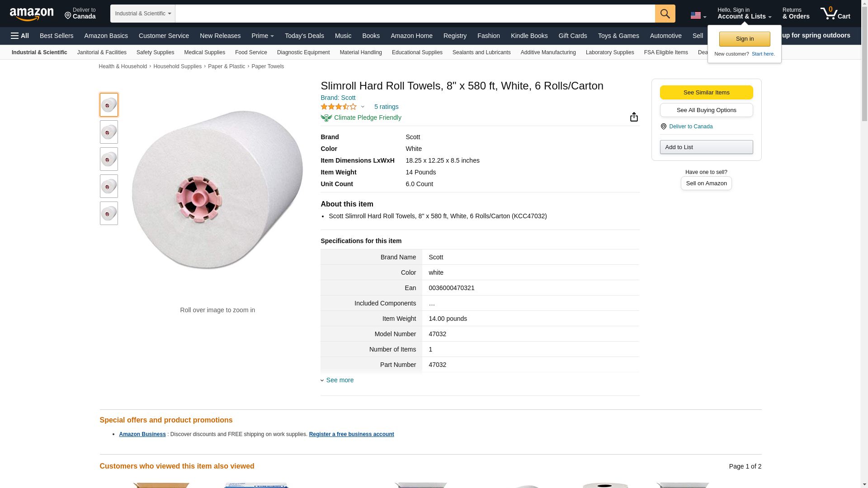Expand the star ratings dropdown arrow
The height and width of the screenshot is (488, 868).
[363, 107]
